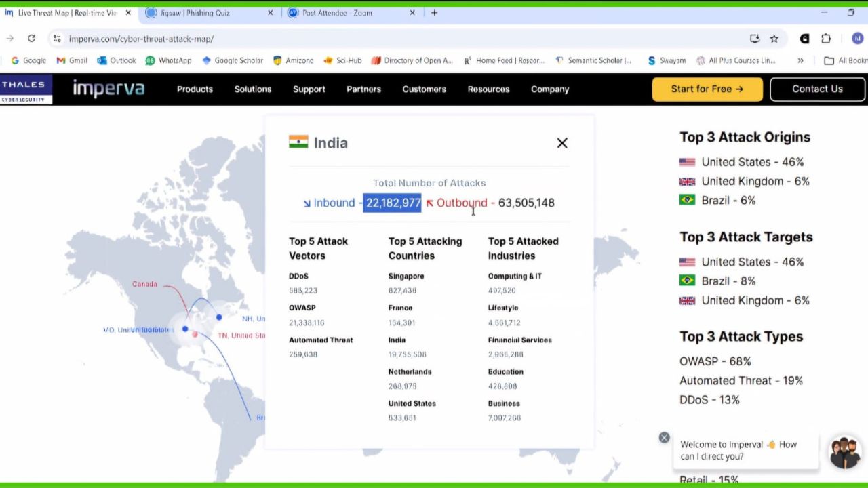Screen dimensions: 868x488
Task: Open the WhatsApp bookmark
Action: click(x=168, y=60)
